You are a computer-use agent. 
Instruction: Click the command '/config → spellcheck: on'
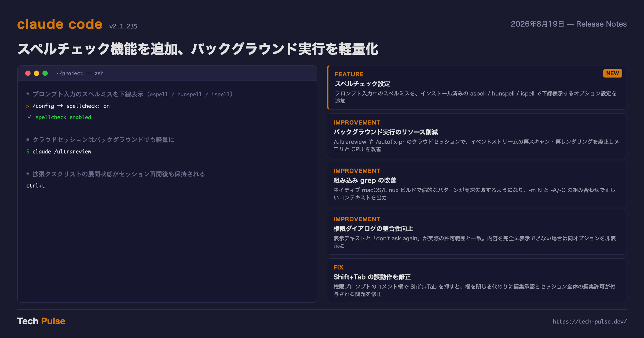click(71, 106)
